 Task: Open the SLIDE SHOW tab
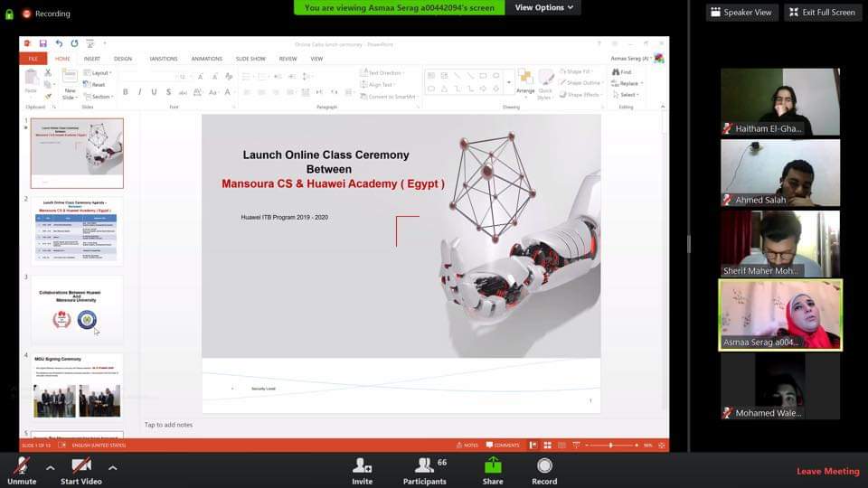250,59
